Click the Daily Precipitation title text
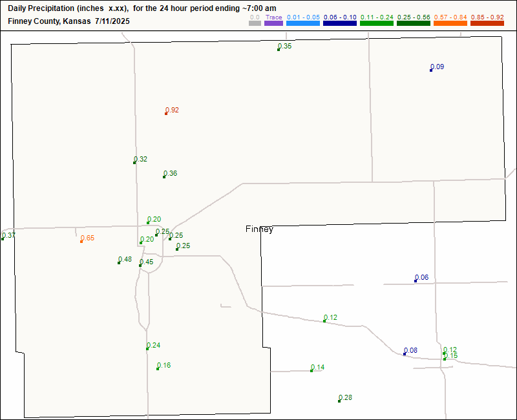517x420 pixels. (x=142, y=8)
